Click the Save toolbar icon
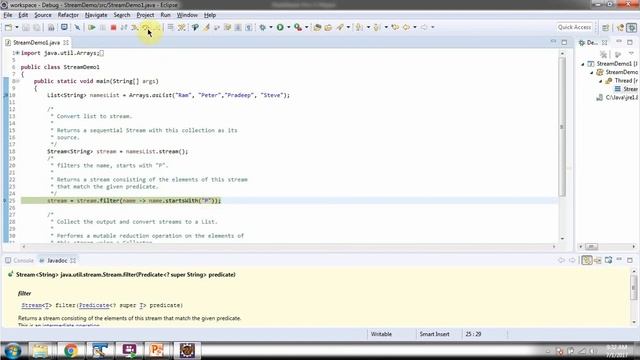Viewport: 640px width, 360px height. click(x=26, y=27)
